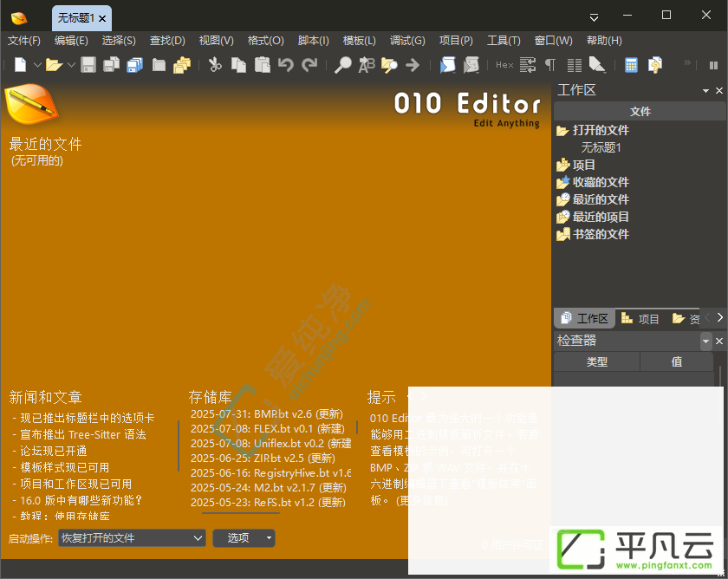Expand the New file type dropdown arrow
Viewport: 728px width, 579px height.
point(37,65)
